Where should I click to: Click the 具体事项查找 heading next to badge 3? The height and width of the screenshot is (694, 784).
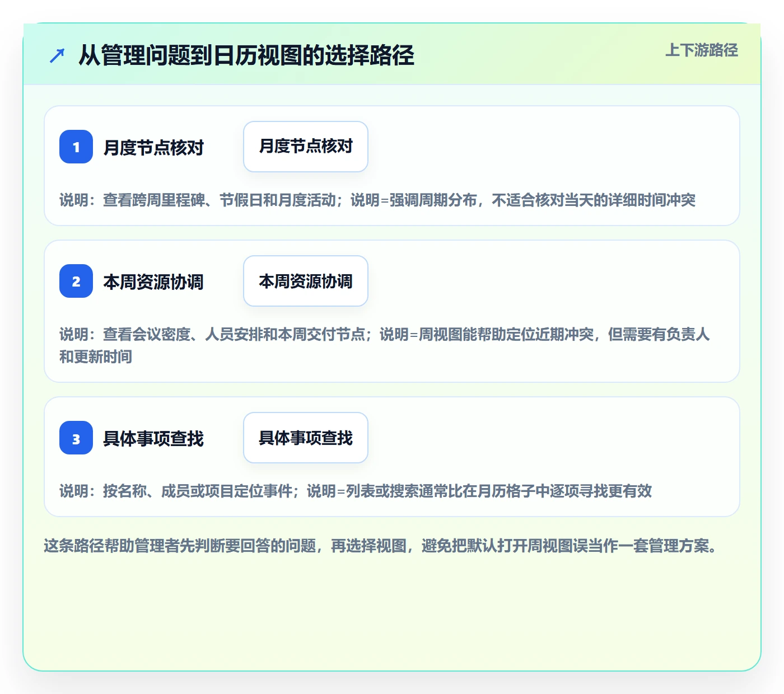pyautogui.click(x=153, y=439)
